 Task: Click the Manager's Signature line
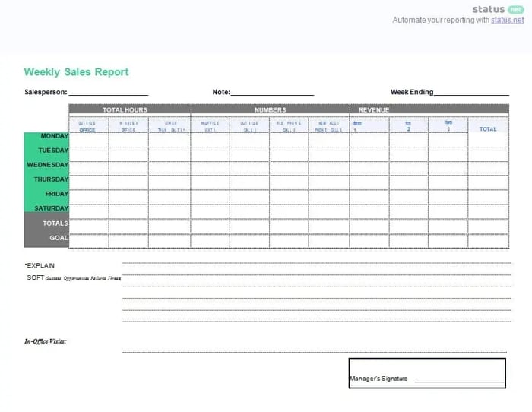(x=460, y=379)
